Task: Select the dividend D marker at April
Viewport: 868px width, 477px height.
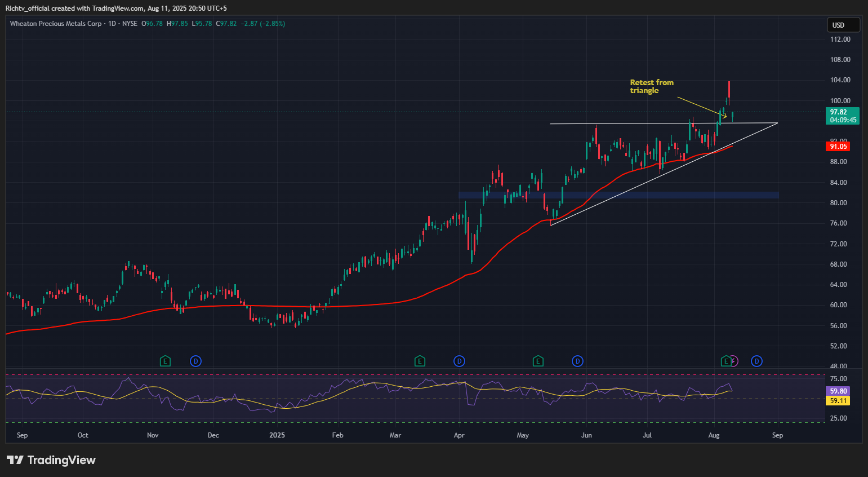Action: pyautogui.click(x=460, y=361)
